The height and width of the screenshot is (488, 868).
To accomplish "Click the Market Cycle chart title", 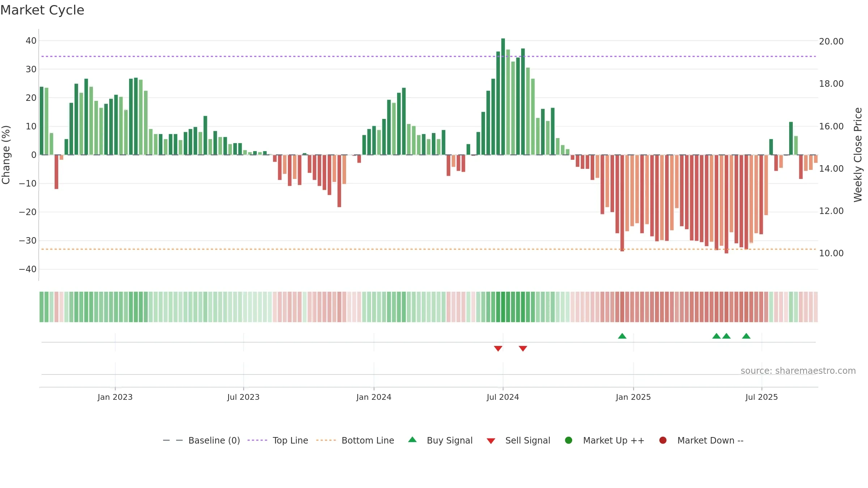I will (x=42, y=10).
